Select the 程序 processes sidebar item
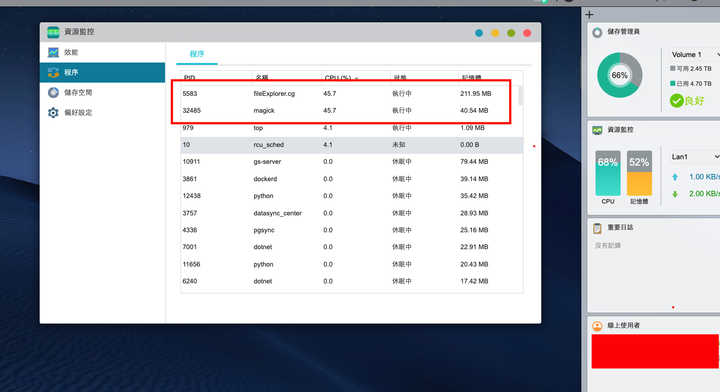Screen dimensions: 720x392 (x=102, y=73)
